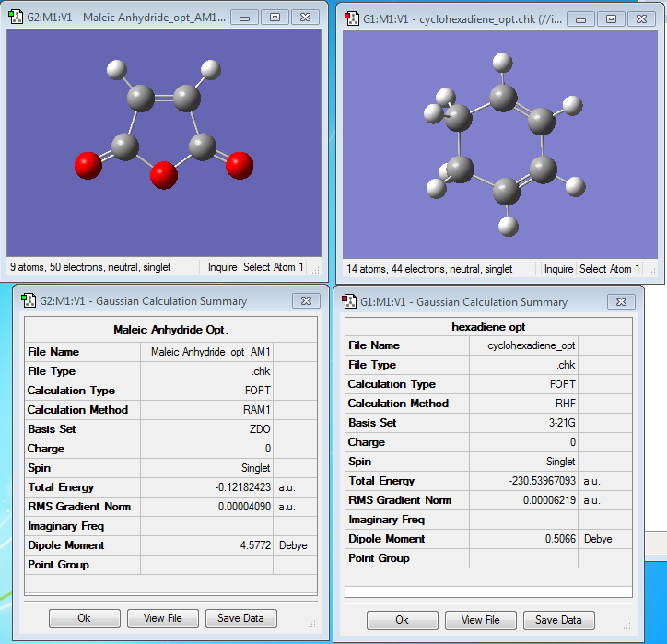Viewport: 667px width, 644px height.
Task: Close the Maleic Anhydride molecule window
Action: point(306,18)
